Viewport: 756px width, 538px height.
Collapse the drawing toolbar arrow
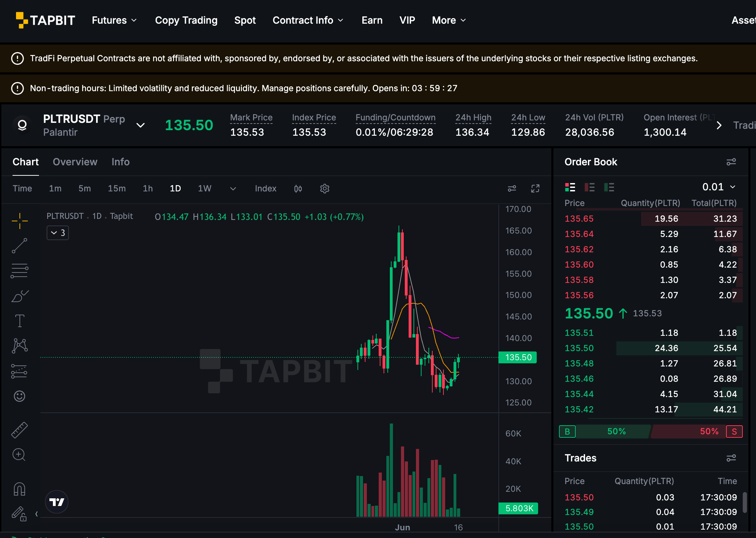[37, 514]
